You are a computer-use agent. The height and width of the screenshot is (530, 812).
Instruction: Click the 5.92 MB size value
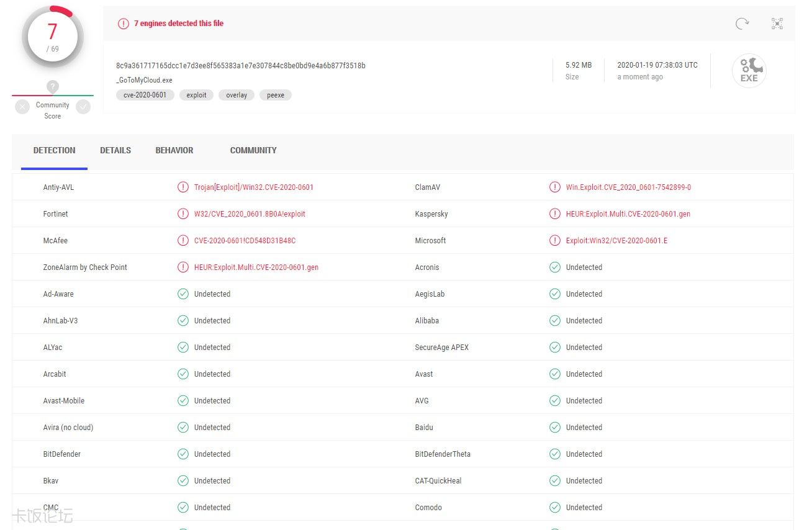pos(579,65)
